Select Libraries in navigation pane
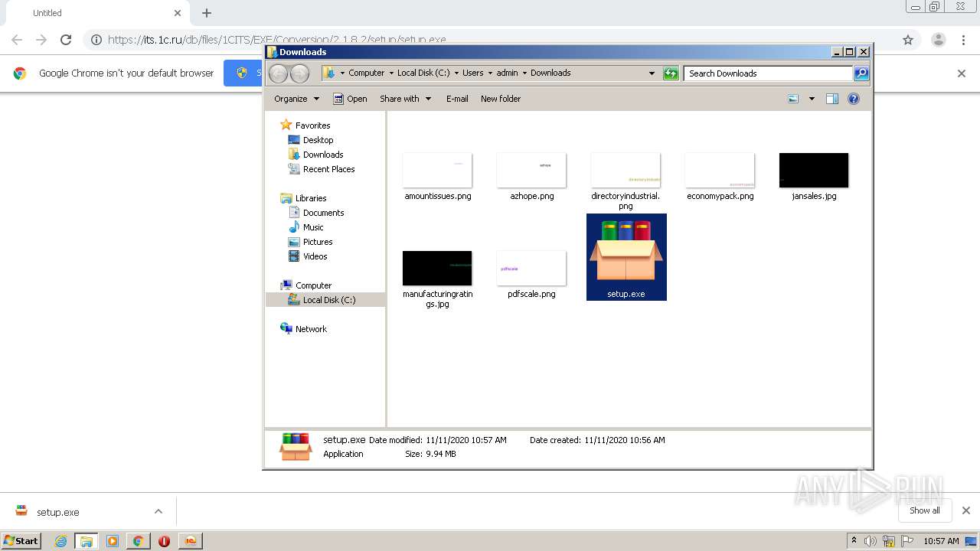The height and width of the screenshot is (551, 980). click(311, 198)
